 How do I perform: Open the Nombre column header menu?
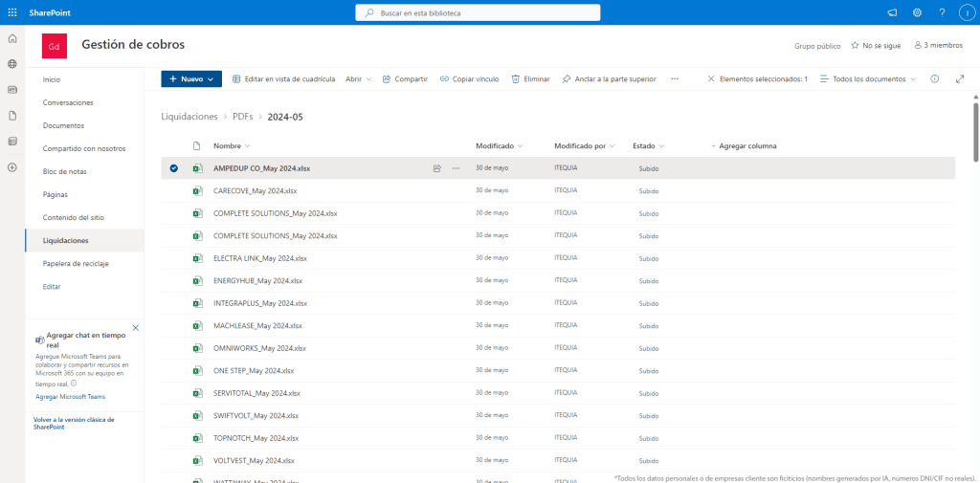pos(232,145)
